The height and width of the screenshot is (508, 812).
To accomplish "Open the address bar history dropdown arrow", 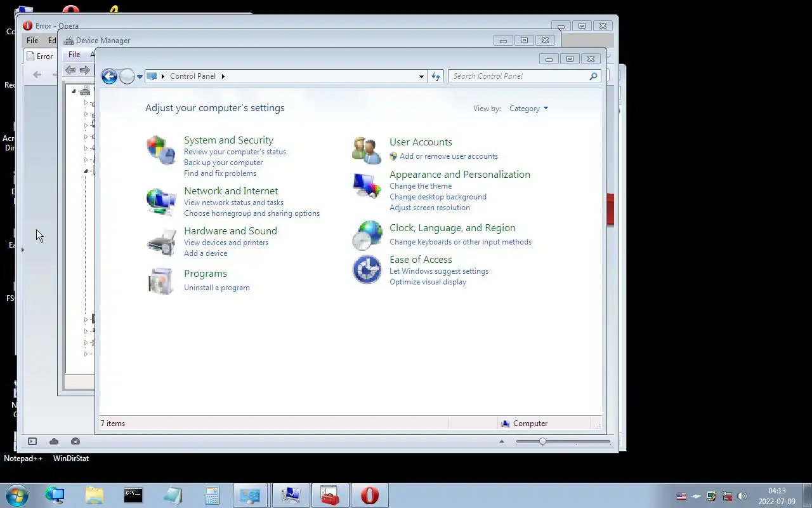I will click(421, 76).
